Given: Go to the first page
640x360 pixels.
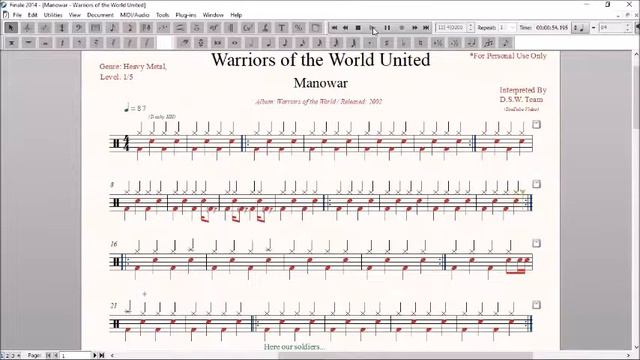Looking at the screenshot, I should (49, 356).
